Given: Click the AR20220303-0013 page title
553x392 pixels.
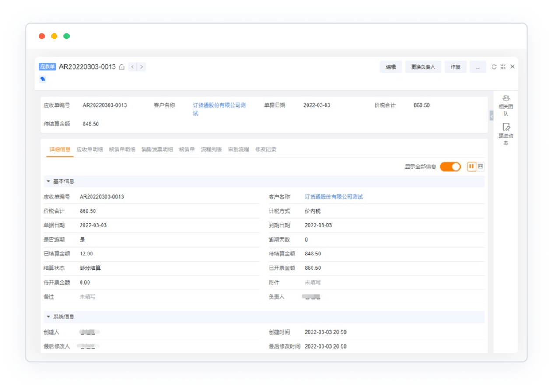Looking at the screenshot, I should click(x=87, y=67).
